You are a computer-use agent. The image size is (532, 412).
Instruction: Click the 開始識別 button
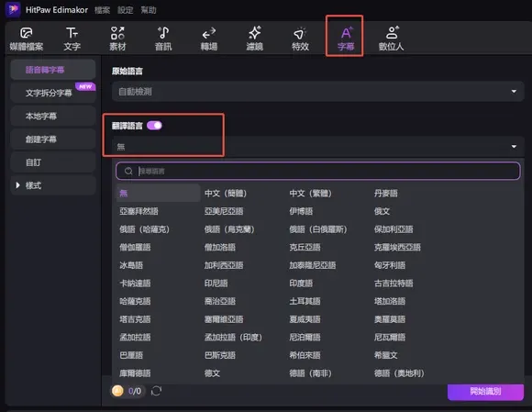[485, 392]
